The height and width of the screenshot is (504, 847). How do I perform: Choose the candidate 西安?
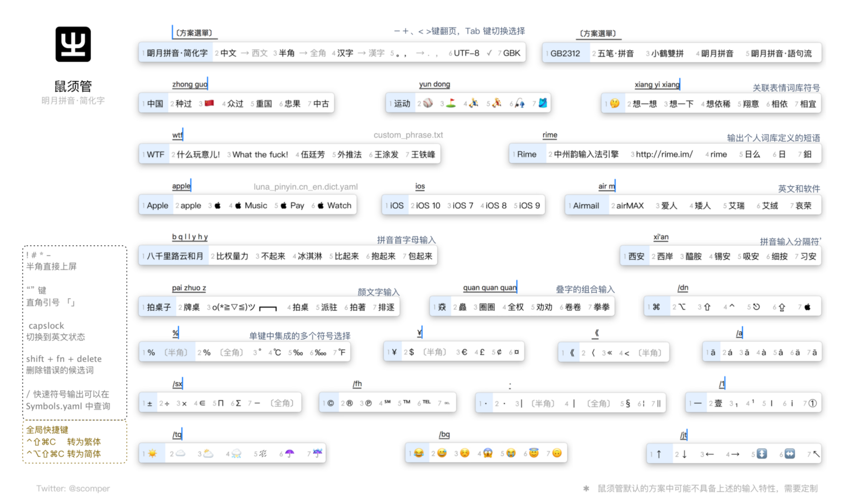[637, 256]
